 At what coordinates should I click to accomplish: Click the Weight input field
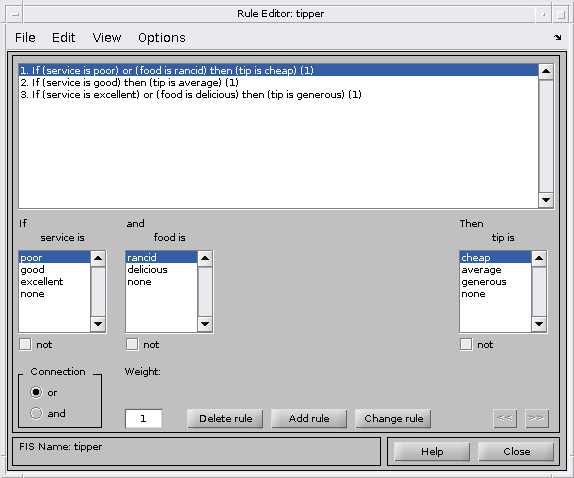144,418
